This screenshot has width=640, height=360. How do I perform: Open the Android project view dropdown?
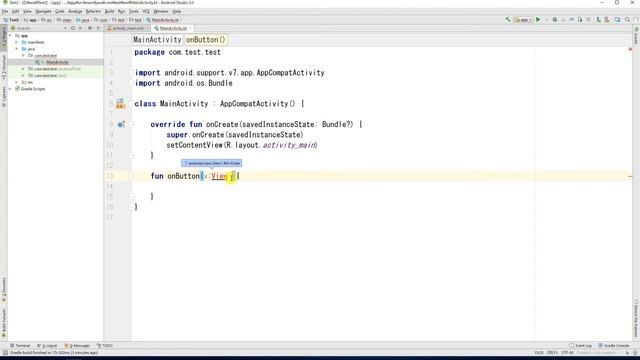click(39, 28)
